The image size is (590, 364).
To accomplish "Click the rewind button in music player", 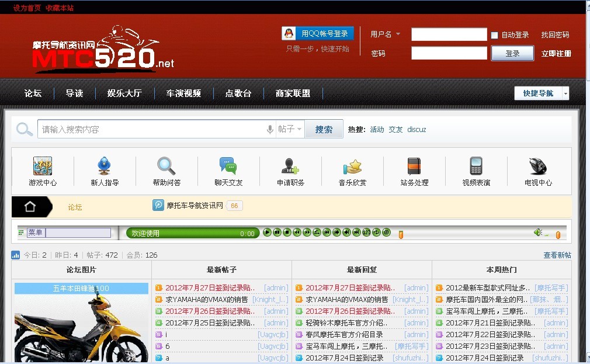I will [x=297, y=233].
